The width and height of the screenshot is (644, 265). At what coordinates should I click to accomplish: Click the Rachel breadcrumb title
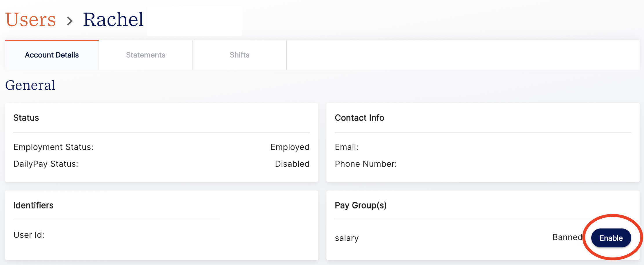[x=113, y=20]
